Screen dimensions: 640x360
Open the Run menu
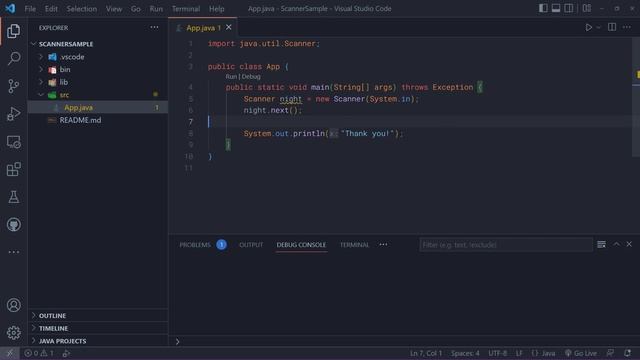(156, 9)
